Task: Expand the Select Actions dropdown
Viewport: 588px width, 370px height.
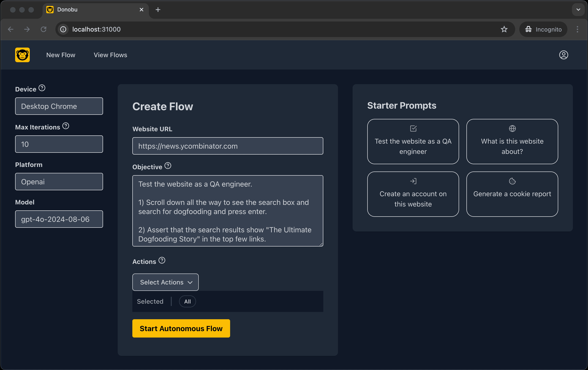Action: (166, 282)
